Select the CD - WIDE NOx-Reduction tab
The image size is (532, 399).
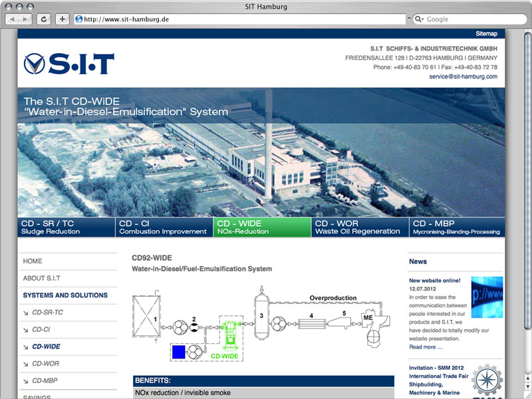click(x=262, y=227)
